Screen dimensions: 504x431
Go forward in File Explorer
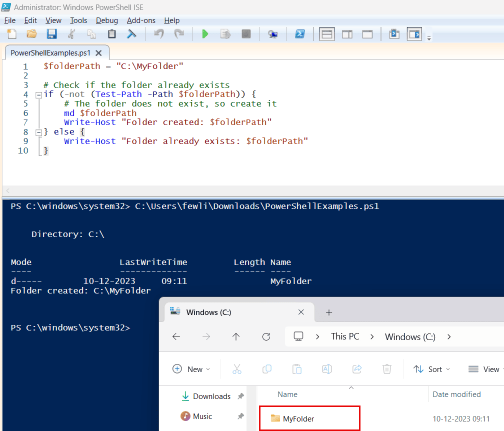pyautogui.click(x=206, y=337)
